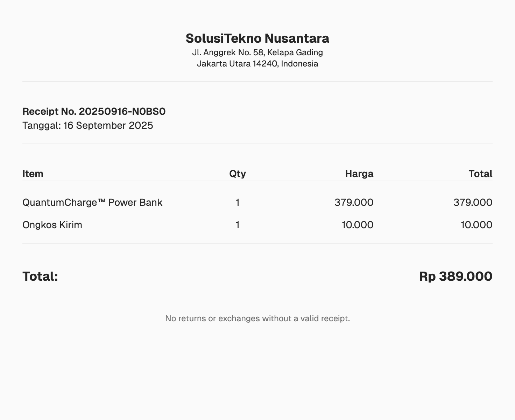This screenshot has height=420, width=515.
Task: Click the 379.000 Harga price value
Action: coord(354,202)
